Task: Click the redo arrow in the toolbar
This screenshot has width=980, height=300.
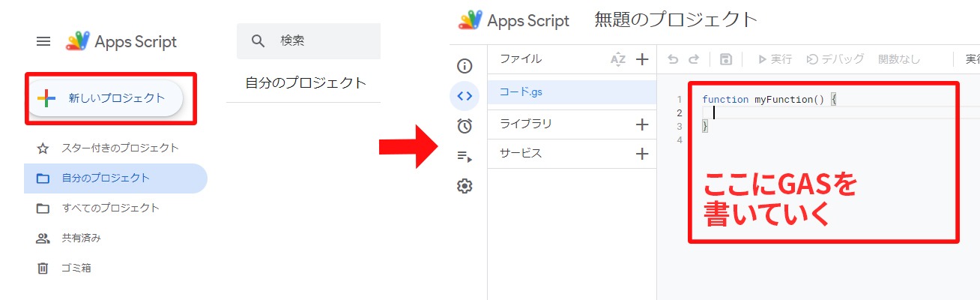Action: tap(694, 59)
